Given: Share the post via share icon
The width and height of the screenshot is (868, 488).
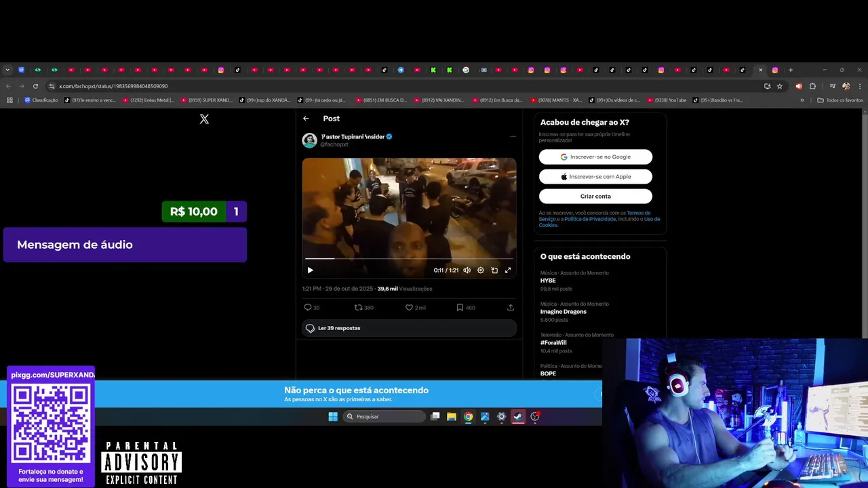Looking at the screenshot, I should (x=510, y=307).
